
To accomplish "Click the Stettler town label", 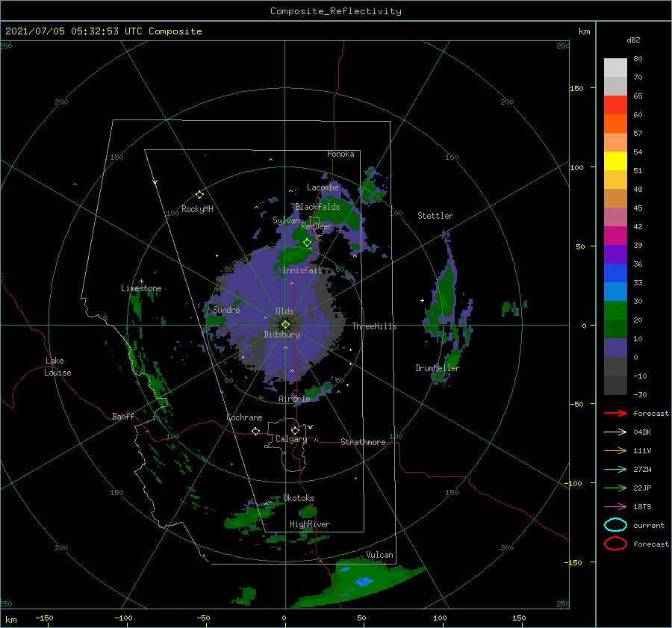I will (435, 216).
